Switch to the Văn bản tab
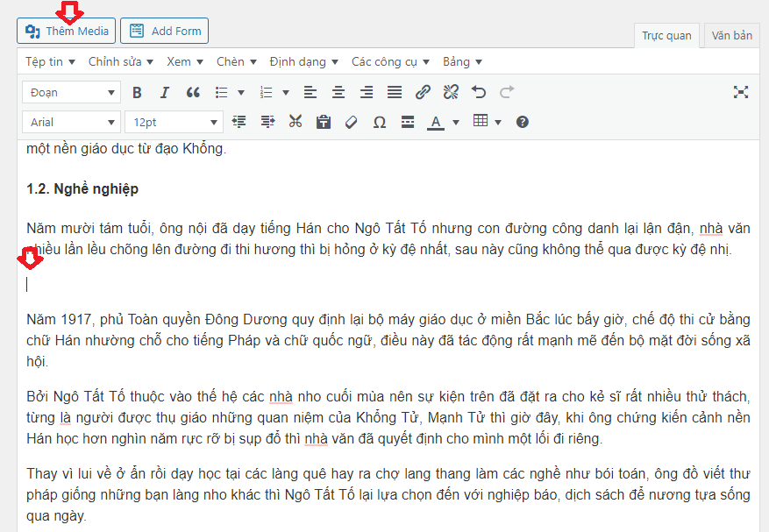This screenshot has width=769, height=532. [731, 36]
